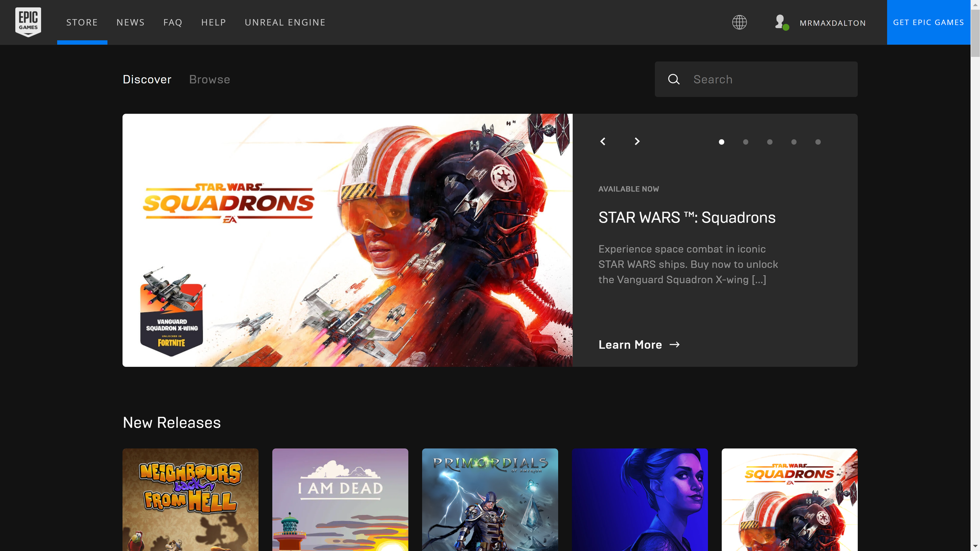980x551 pixels.
Task: Open the FAQ menu item
Action: 173,22
